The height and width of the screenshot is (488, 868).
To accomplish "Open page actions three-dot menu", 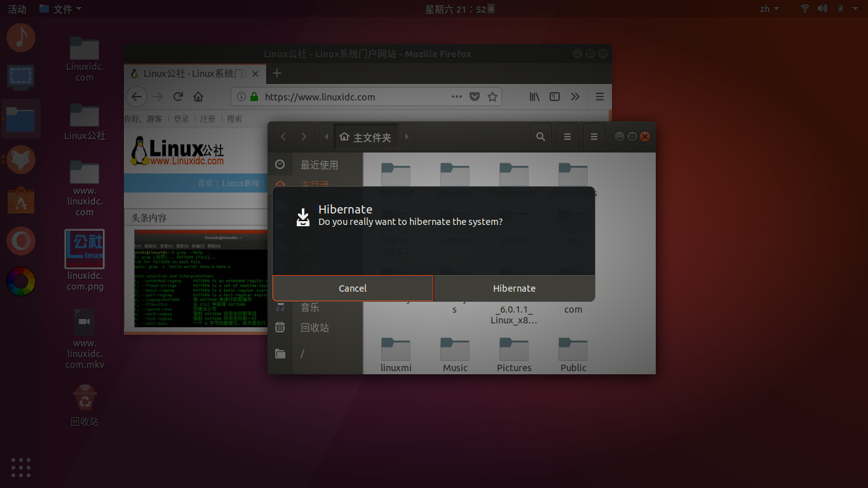I will coord(456,97).
